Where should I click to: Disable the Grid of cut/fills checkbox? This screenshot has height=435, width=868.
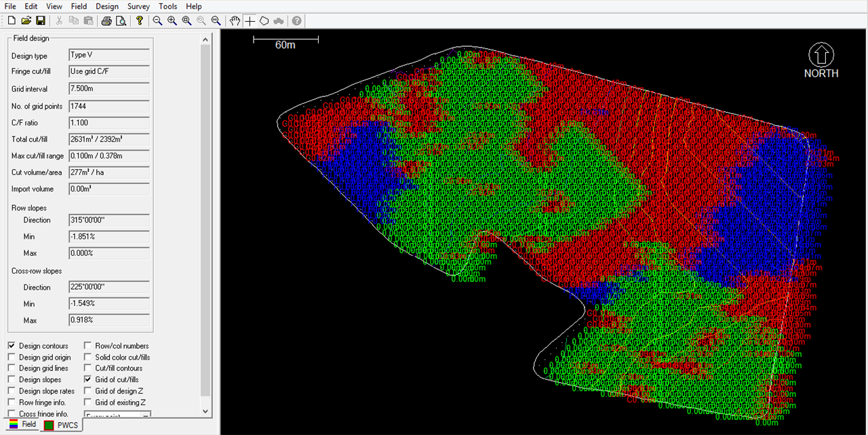[x=87, y=379]
